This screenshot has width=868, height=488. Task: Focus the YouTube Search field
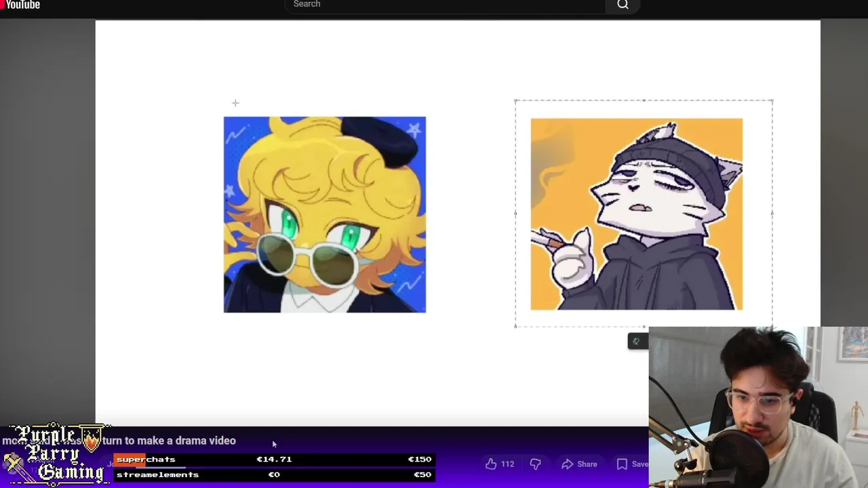tap(446, 5)
